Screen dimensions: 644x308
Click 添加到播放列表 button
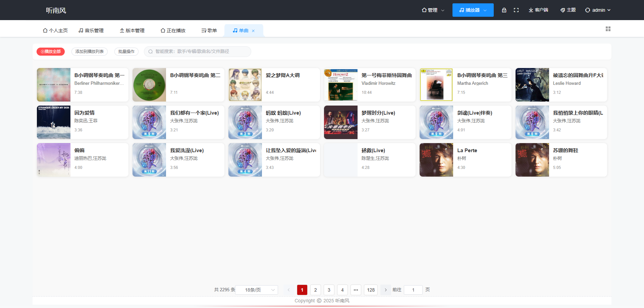click(x=90, y=52)
